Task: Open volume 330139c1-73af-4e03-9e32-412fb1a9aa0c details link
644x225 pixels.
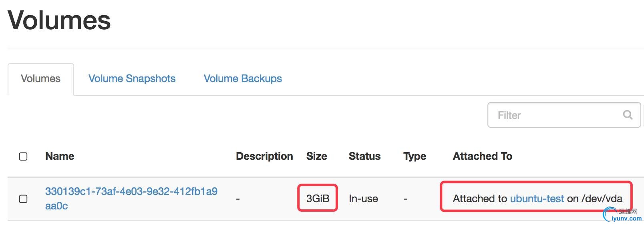Action: click(131, 191)
